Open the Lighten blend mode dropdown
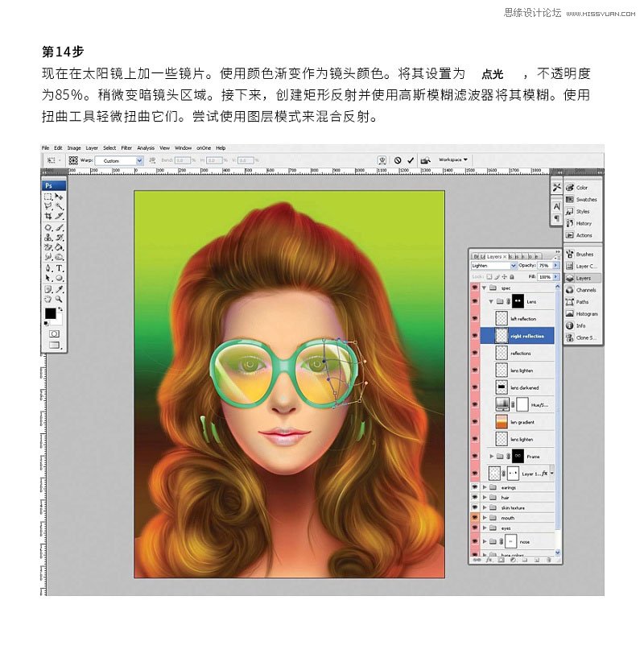Image resolution: width=644 pixels, height=654 pixels. (494, 266)
